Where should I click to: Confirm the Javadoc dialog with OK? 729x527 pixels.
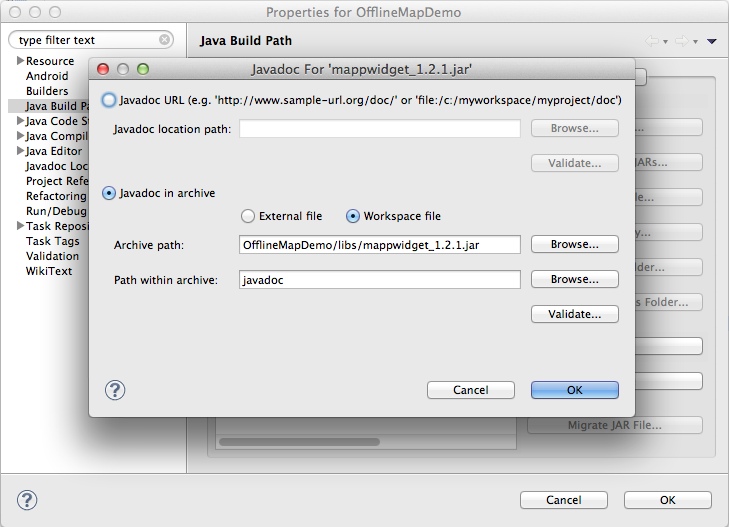tap(575, 390)
